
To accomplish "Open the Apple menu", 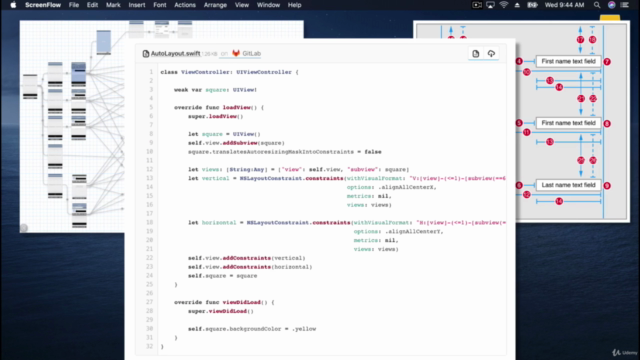I will (x=13, y=5).
